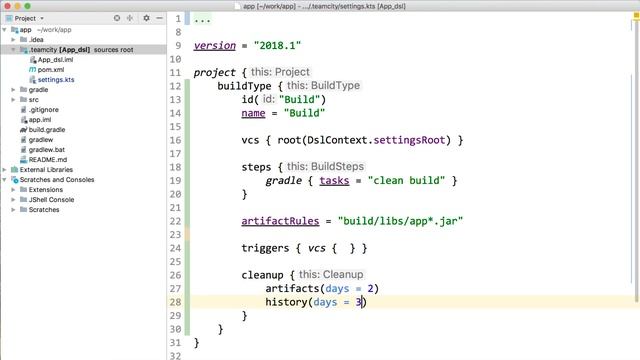The image size is (640, 360).
Task: Click the version property on line 9
Action: [215, 45]
